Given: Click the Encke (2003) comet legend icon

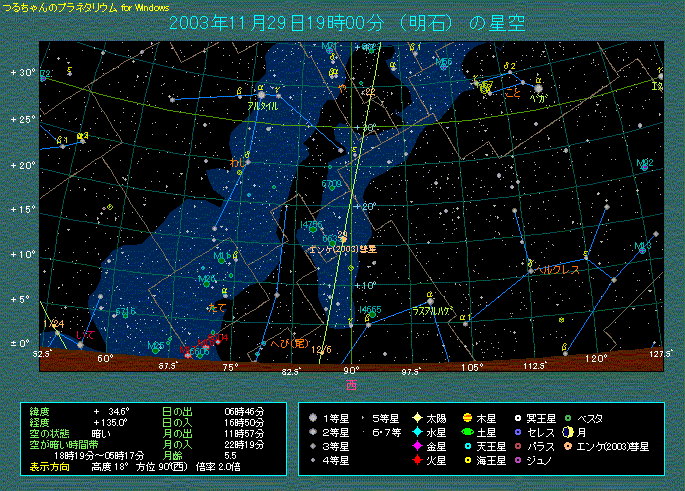Looking at the screenshot, I should coord(568,445).
